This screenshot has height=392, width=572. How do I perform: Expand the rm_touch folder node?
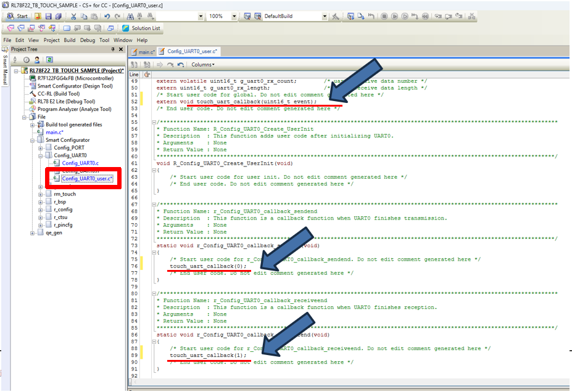click(41, 194)
